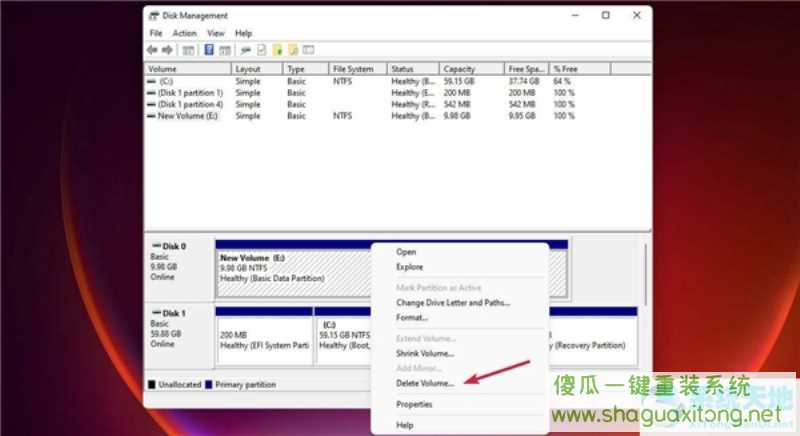This screenshot has height=436, width=800.
Task: Open the Help menu in menu bar
Action: tap(243, 33)
